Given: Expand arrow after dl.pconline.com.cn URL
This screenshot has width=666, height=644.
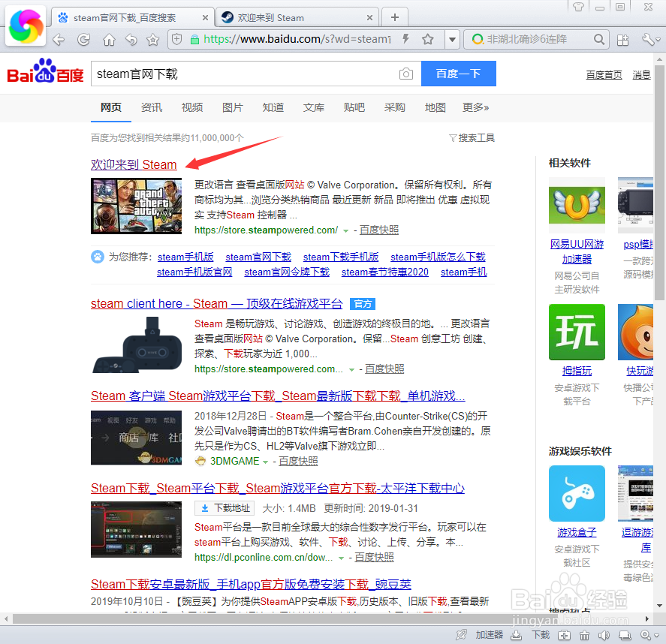Looking at the screenshot, I should pyautogui.click(x=341, y=558).
